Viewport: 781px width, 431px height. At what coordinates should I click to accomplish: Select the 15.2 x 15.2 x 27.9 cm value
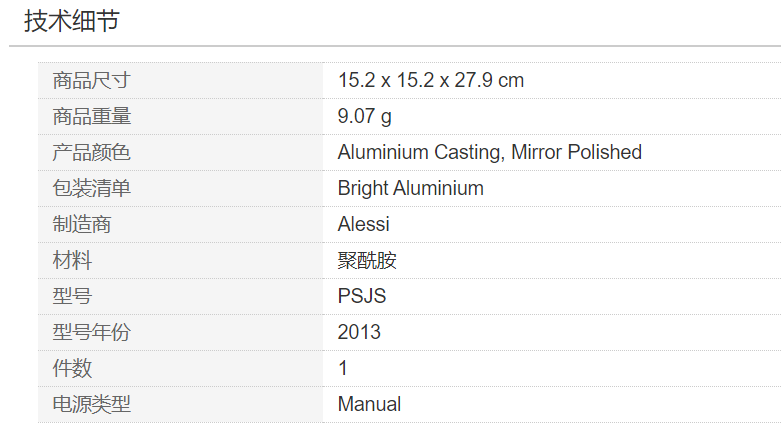[x=430, y=81]
